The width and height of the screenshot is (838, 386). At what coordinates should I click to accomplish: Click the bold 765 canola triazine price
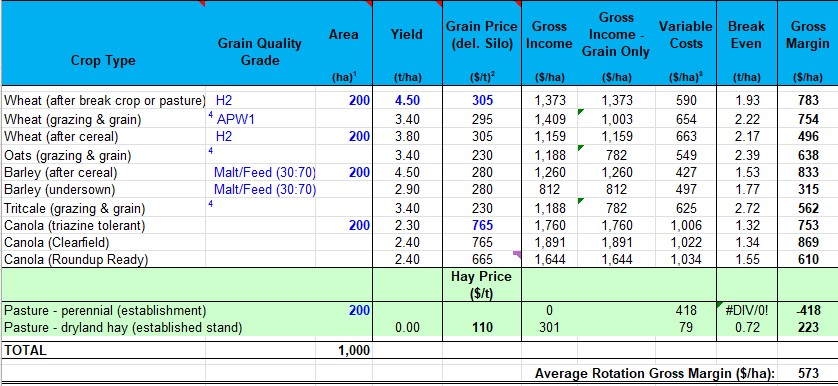pyautogui.click(x=482, y=225)
